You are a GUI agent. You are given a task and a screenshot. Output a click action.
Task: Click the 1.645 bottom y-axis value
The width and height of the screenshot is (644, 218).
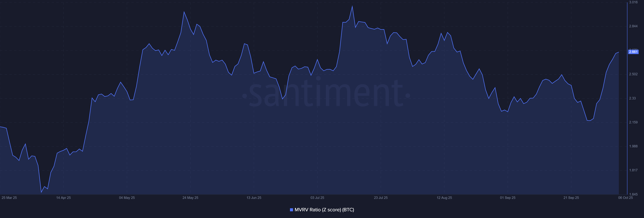[x=633, y=194]
